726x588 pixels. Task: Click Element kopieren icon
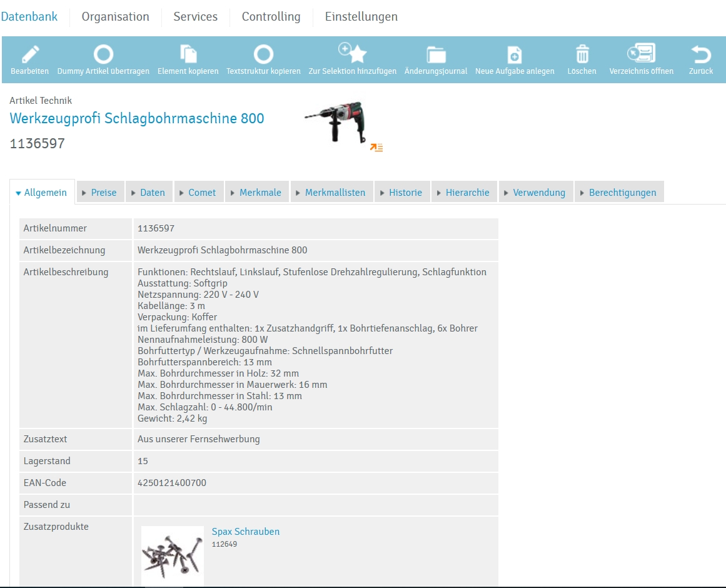pos(188,54)
